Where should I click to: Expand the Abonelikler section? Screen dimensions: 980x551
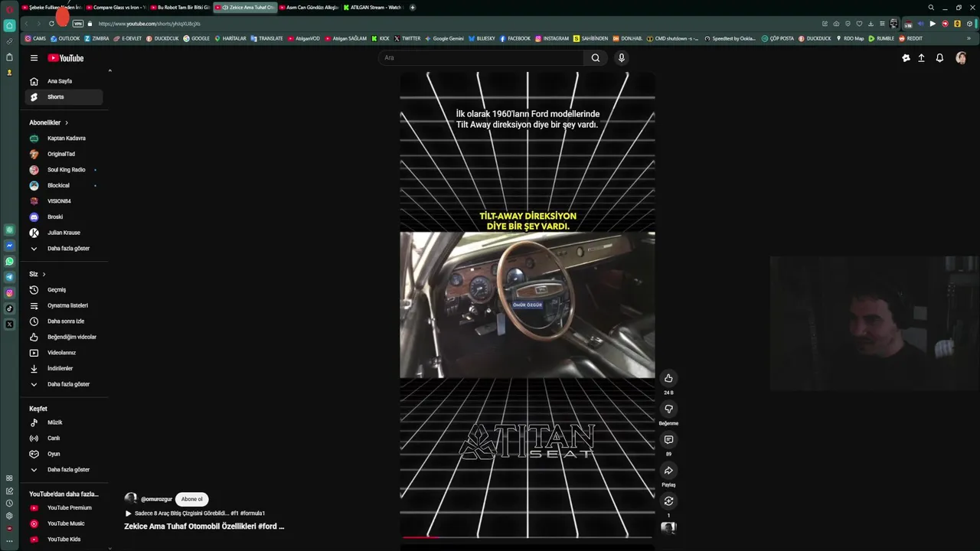(x=49, y=122)
